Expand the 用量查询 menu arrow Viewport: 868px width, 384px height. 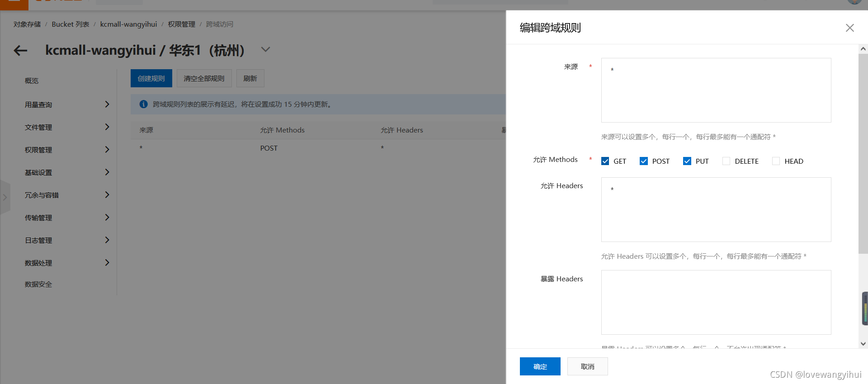(x=107, y=104)
